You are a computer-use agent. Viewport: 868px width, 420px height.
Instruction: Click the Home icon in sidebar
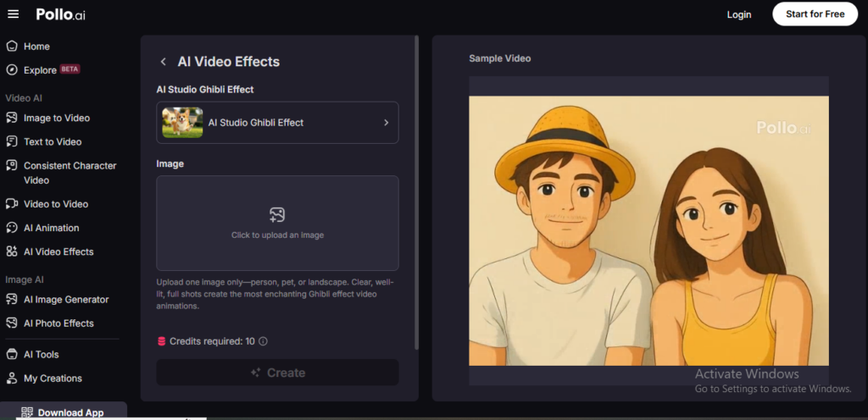coord(12,47)
